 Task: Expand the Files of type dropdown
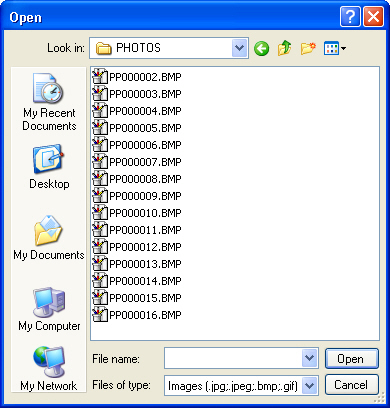(310, 386)
